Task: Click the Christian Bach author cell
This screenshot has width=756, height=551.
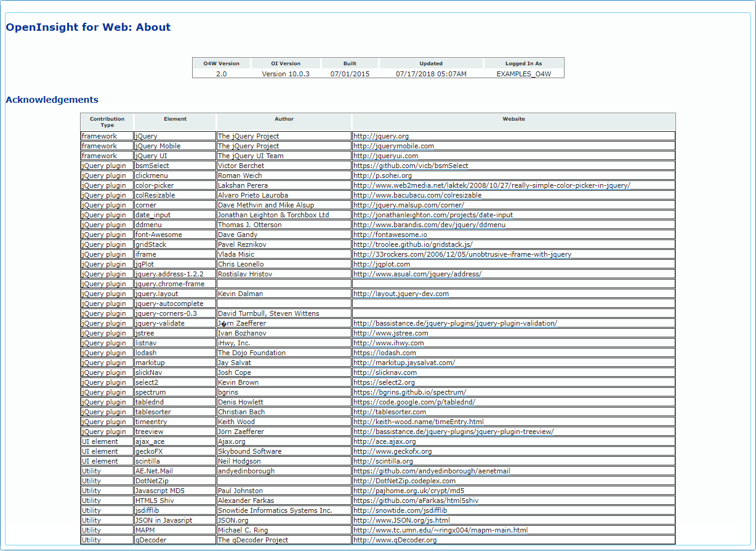Action: pos(284,412)
